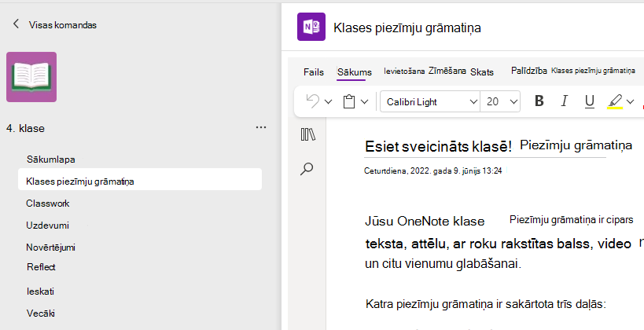Expand paste options arrow
Image resolution: width=644 pixels, height=330 pixels.
coord(364,102)
